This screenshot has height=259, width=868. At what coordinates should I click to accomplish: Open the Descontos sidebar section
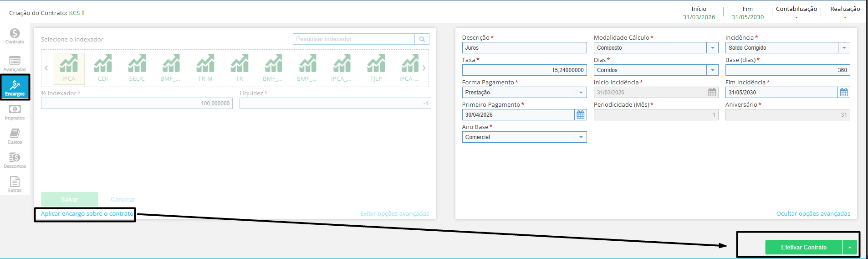(15, 161)
